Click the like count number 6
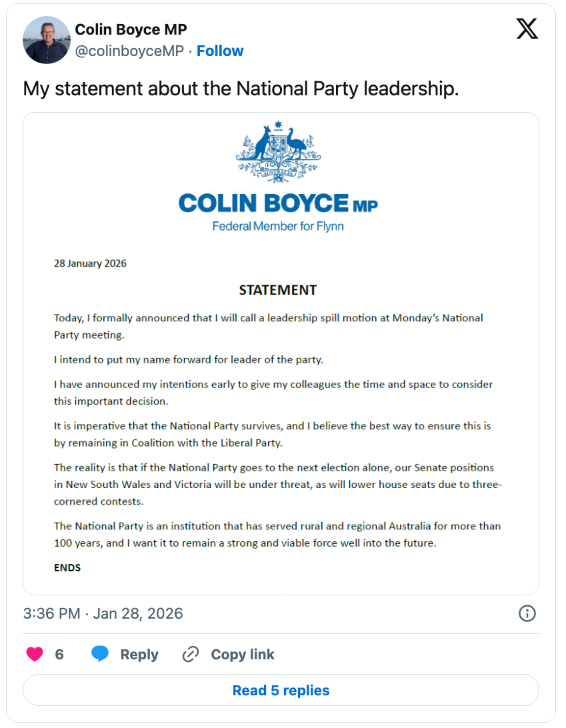The image size is (566, 728). point(59,655)
